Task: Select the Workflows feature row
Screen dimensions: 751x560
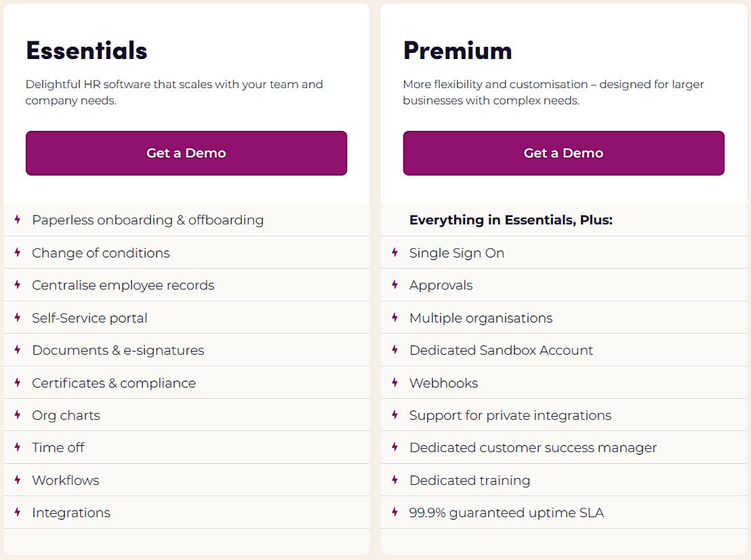Action: click(x=66, y=480)
